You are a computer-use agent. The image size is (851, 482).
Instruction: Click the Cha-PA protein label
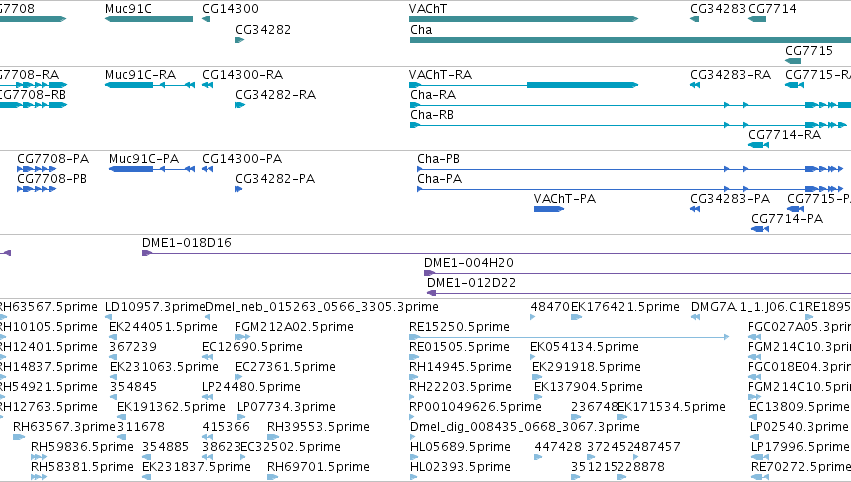click(440, 179)
